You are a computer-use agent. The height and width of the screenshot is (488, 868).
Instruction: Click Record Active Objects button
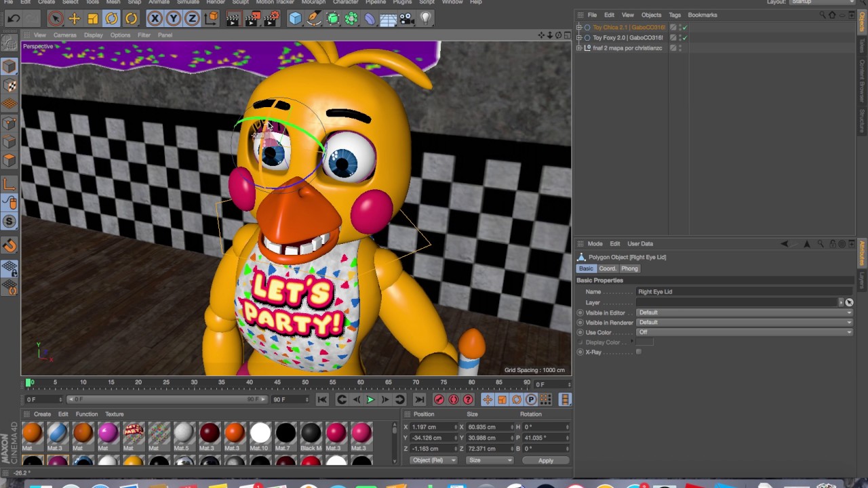point(439,400)
